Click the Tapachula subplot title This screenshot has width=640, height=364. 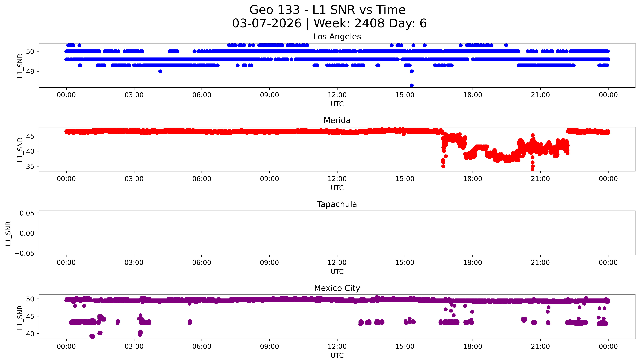337,204
